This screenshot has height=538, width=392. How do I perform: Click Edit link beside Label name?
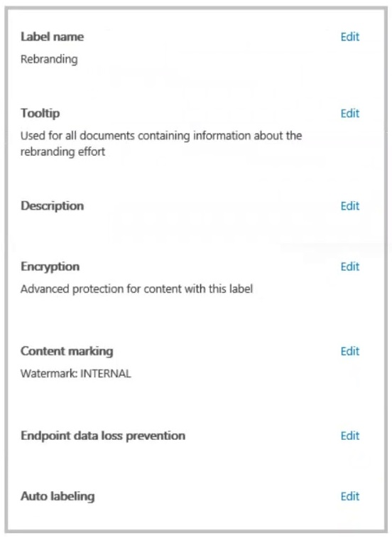point(350,37)
